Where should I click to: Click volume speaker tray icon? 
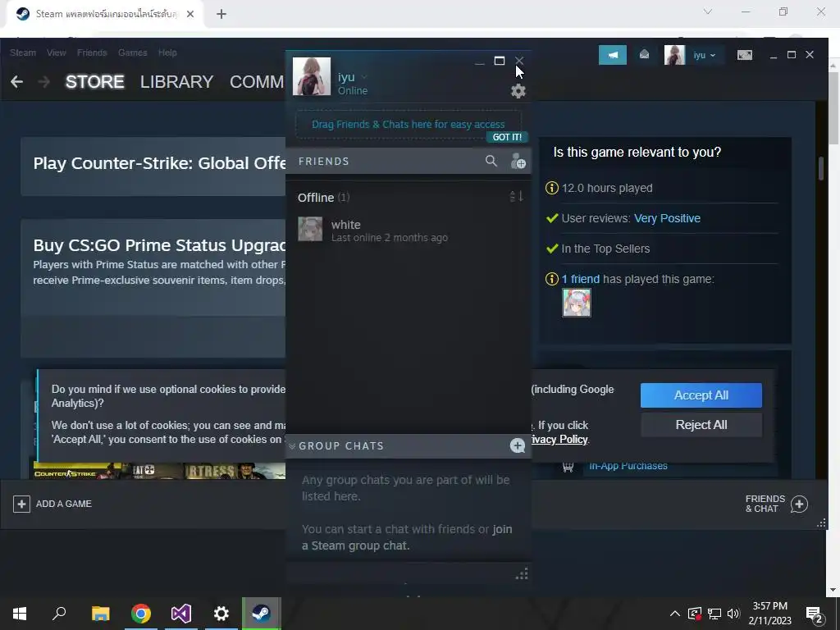coord(733,614)
